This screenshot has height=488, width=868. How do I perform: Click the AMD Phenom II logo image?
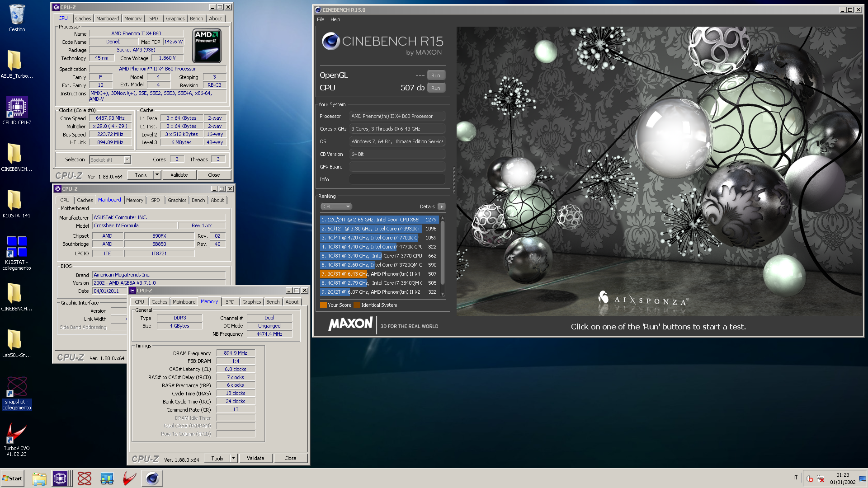tap(207, 46)
